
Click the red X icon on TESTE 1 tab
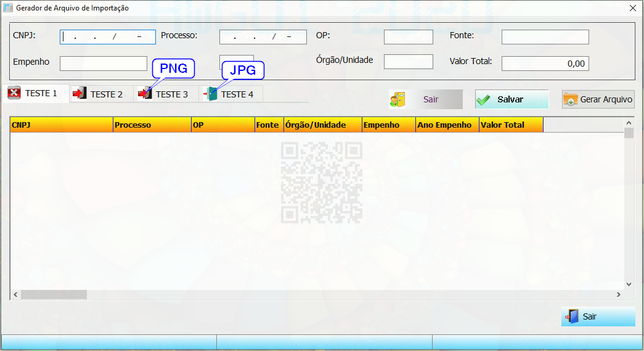click(x=14, y=93)
